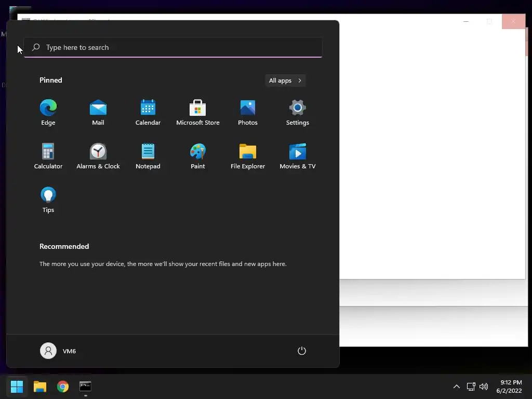The image size is (532, 399).
Task: Open the volume tray icon
Action: 484,387
